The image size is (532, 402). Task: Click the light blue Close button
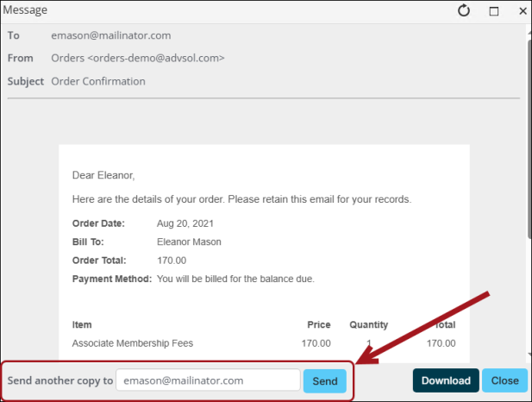click(504, 380)
